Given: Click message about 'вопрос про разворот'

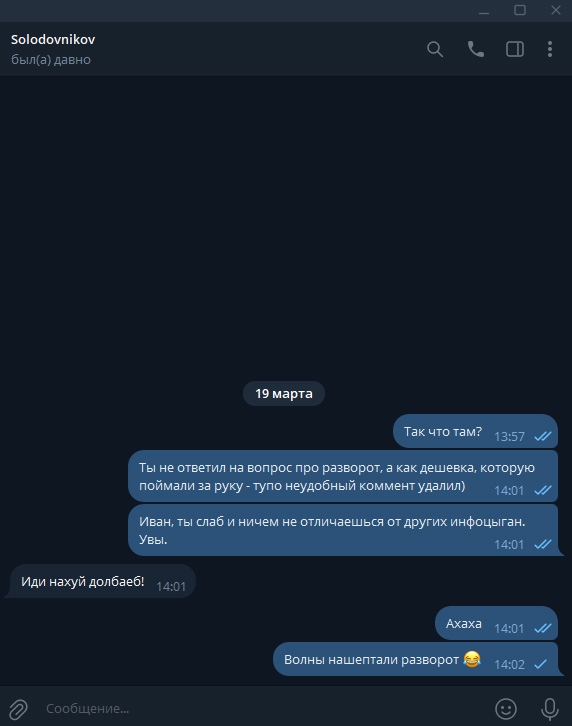Looking at the screenshot, I should [x=343, y=476].
